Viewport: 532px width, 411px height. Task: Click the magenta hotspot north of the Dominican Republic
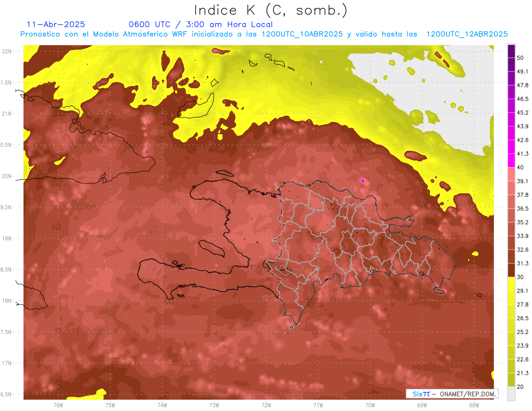click(363, 180)
